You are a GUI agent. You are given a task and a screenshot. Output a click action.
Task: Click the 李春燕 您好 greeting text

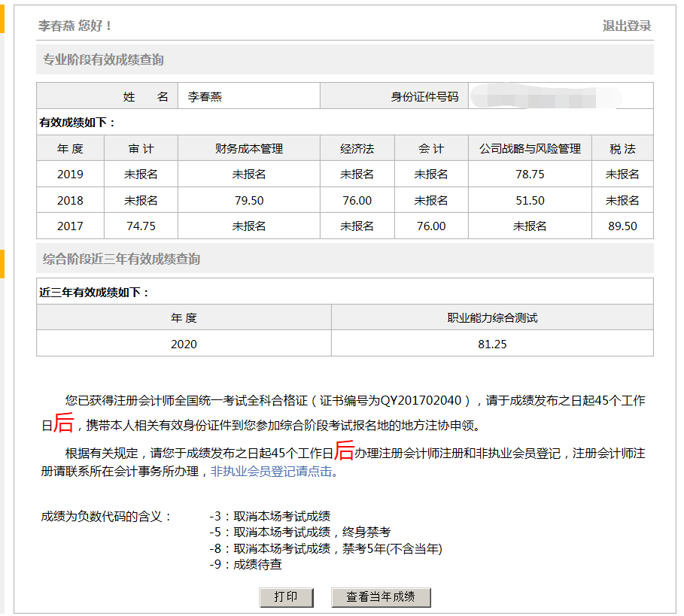[75, 26]
